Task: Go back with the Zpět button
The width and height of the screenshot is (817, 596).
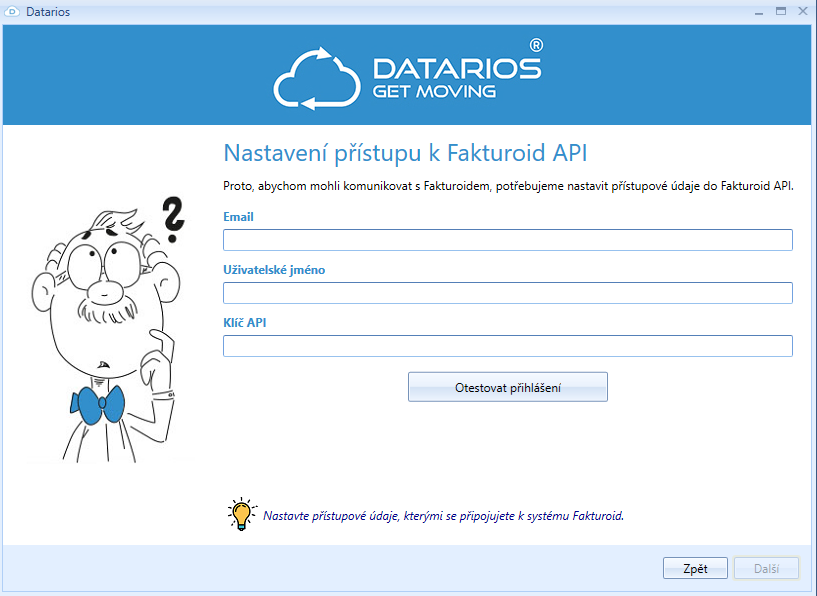Action: (695, 568)
